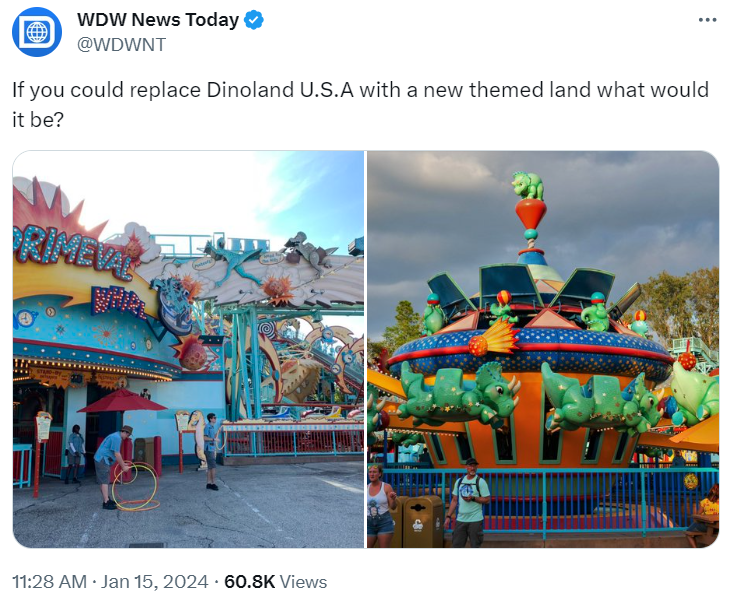This screenshot has width=736, height=604.
Task: Click the word Views after the count
Action: click(303, 581)
